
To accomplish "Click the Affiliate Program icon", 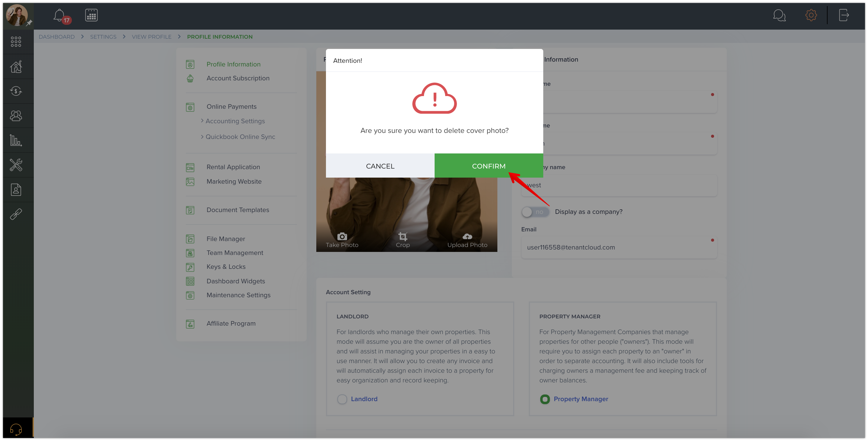I will click(190, 324).
